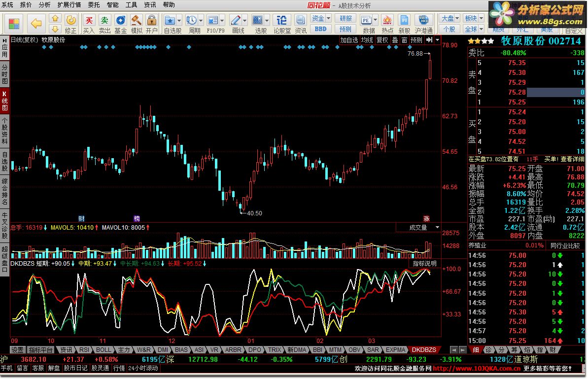
Task: Expand the 自选股 dropdown arrow
Action: coord(179,20)
